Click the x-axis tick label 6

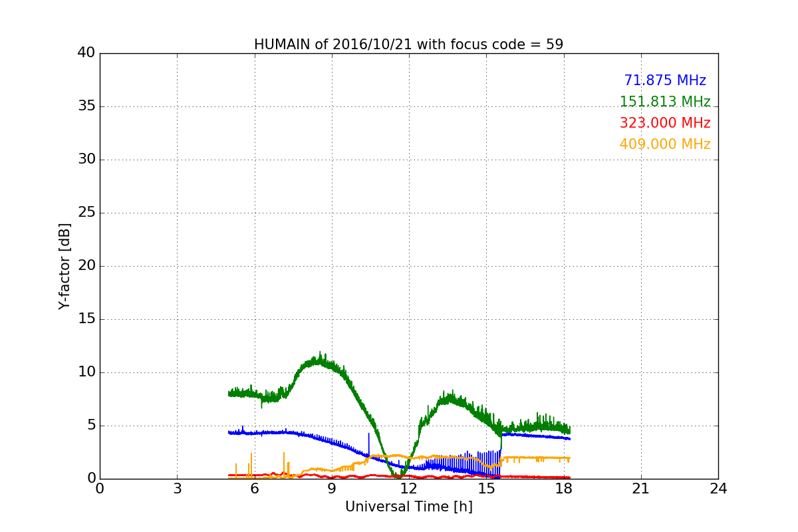(255, 488)
